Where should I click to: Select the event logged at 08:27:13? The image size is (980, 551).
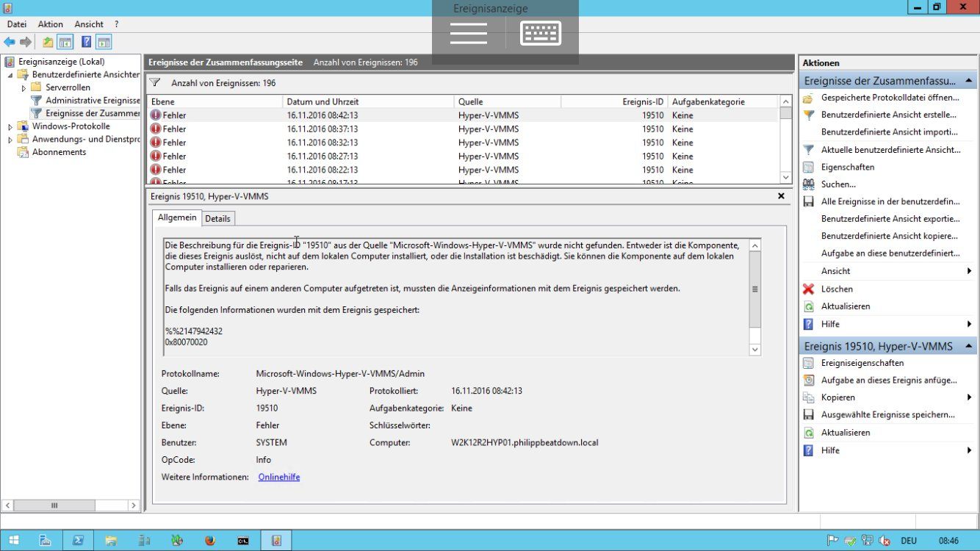(x=462, y=156)
